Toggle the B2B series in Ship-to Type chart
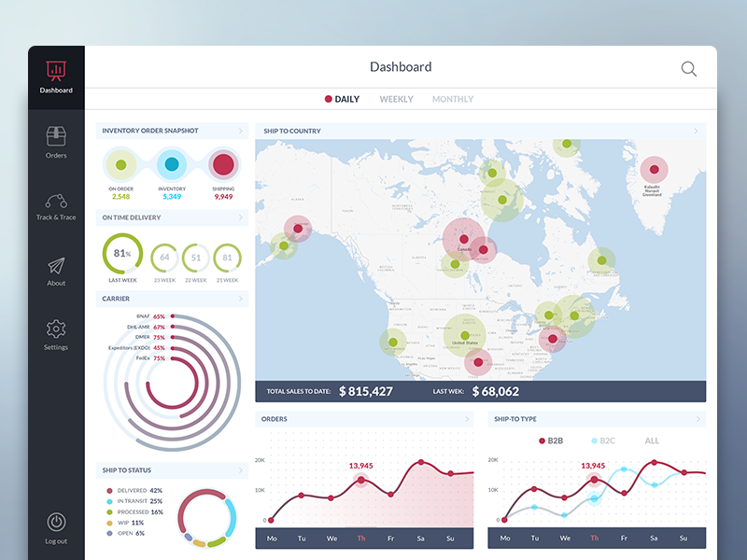 click(554, 440)
